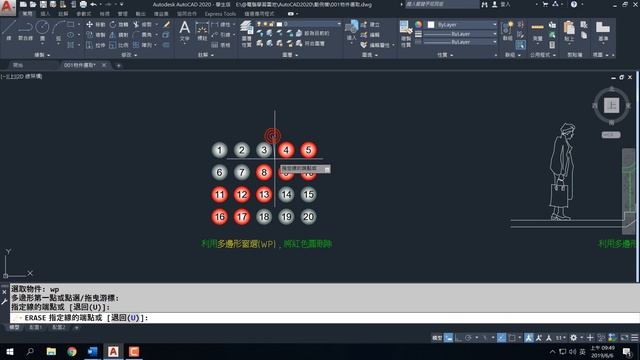Expand the Layers panel
The image size is (640, 360).
click(x=290, y=55)
